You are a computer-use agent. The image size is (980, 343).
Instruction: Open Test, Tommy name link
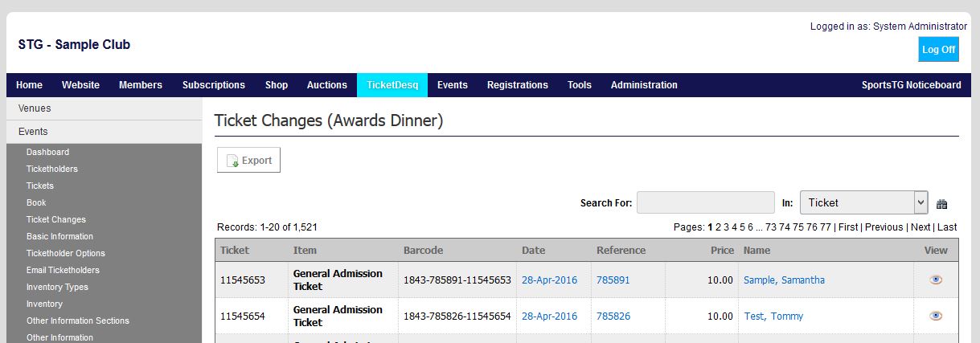(x=773, y=316)
